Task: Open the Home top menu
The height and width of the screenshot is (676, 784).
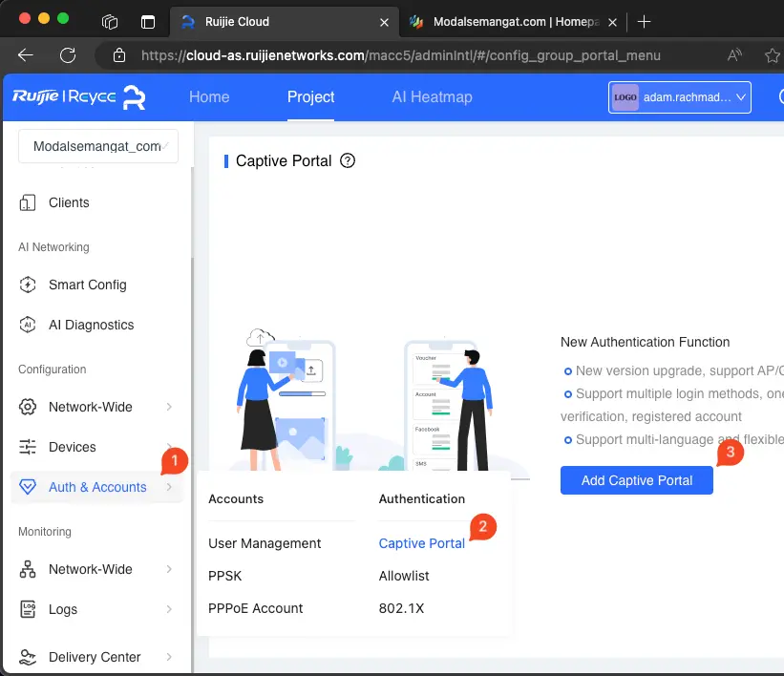Action: (209, 97)
